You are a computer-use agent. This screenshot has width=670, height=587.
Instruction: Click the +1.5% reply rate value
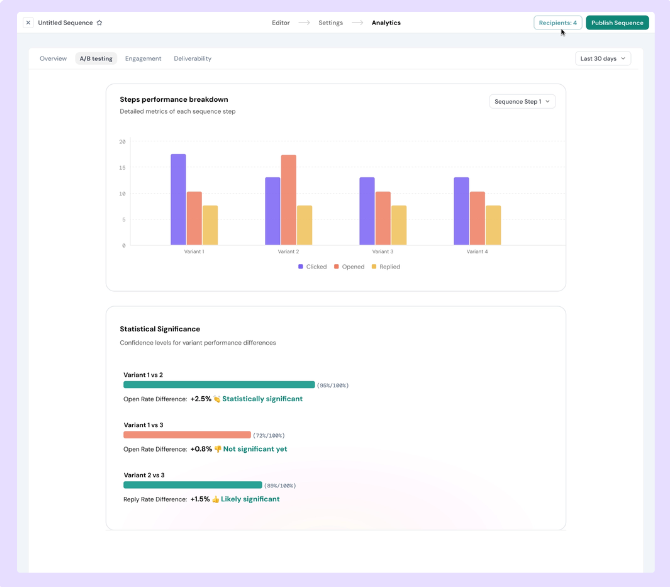click(x=200, y=499)
